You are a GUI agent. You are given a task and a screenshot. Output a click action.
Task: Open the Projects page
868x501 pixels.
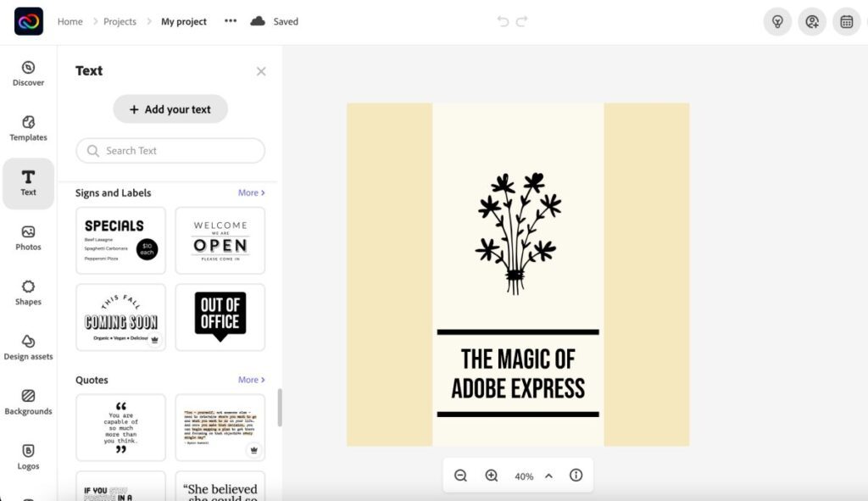coord(120,21)
